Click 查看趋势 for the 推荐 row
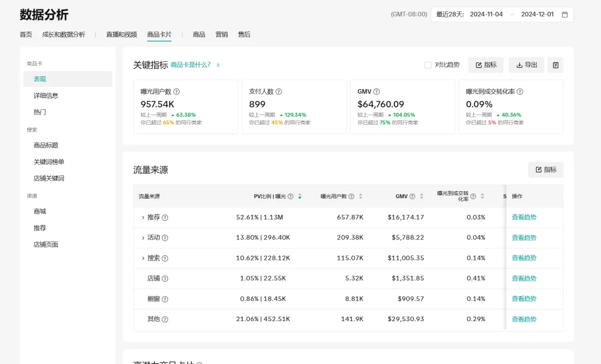This screenshot has width=601, height=364. tap(524, 217)
